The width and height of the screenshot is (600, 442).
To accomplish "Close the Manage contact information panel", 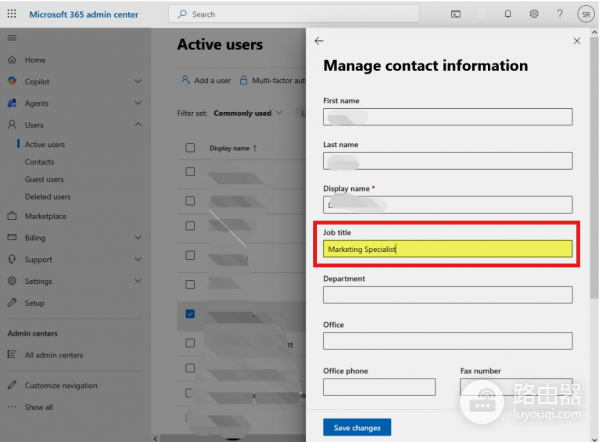I will 576,41.
